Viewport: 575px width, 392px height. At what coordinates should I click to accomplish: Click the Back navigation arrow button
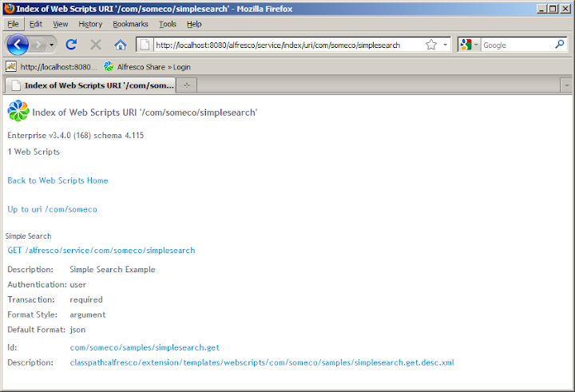coord(18,45)
